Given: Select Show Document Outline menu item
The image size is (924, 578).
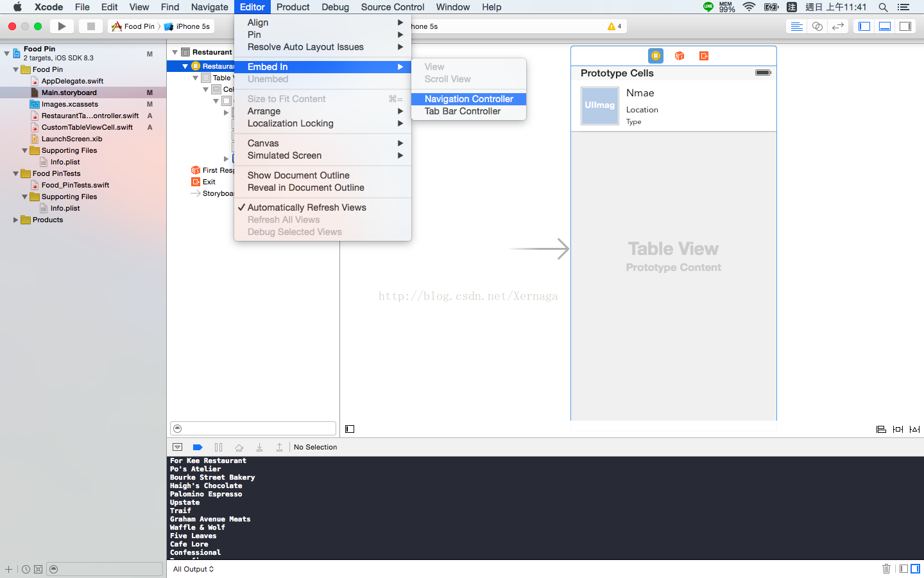Looking at the screenshot, I should tap(323, 175).
